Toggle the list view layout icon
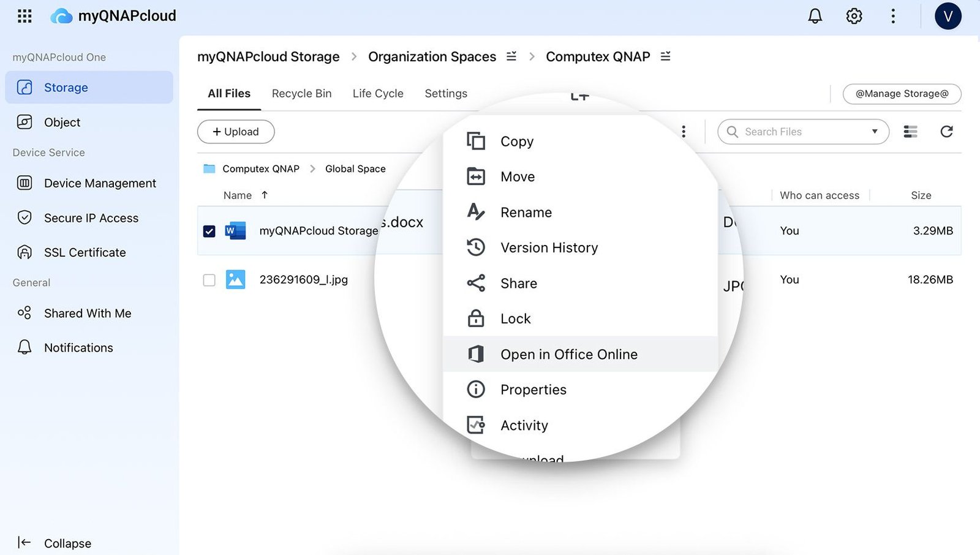 911,132
